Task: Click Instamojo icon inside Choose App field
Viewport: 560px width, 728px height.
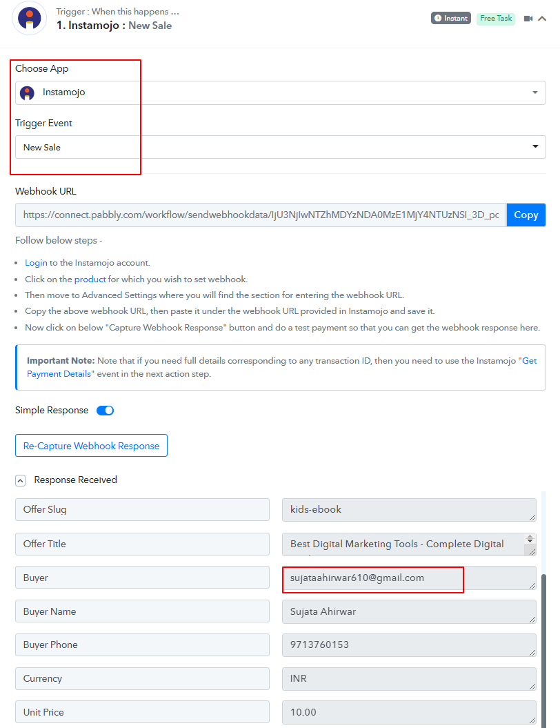Action: coord(28,93)
